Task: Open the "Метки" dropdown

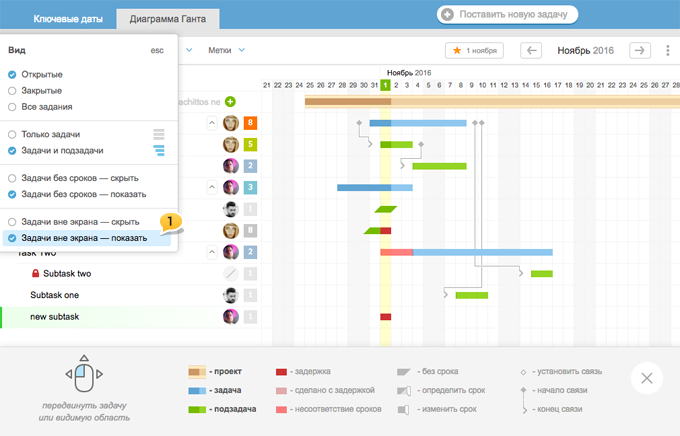Action: [227, 50]
